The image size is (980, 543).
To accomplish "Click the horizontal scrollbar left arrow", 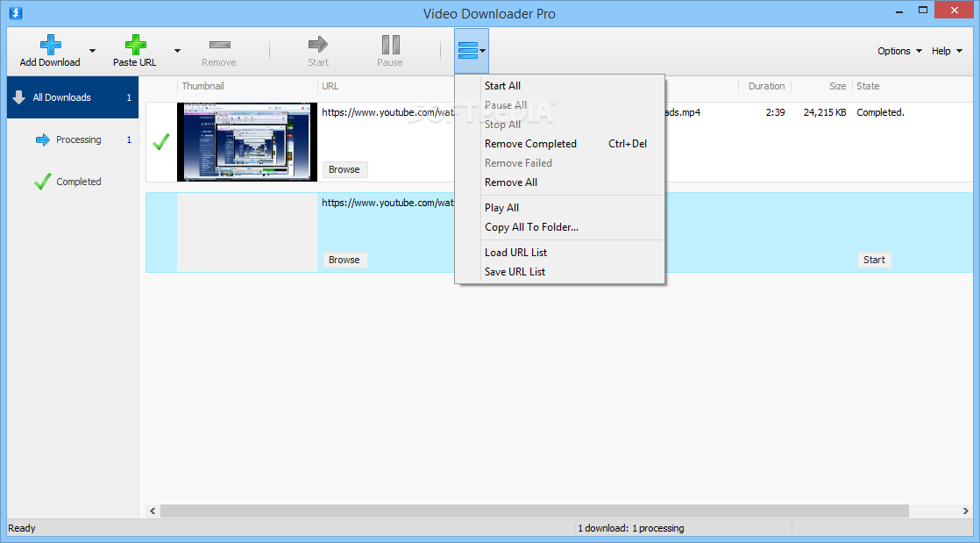I will click(153, 511).
